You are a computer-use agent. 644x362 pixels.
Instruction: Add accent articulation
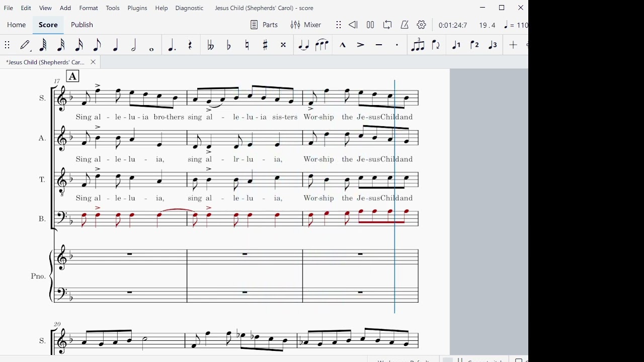[x=361, y=45]
